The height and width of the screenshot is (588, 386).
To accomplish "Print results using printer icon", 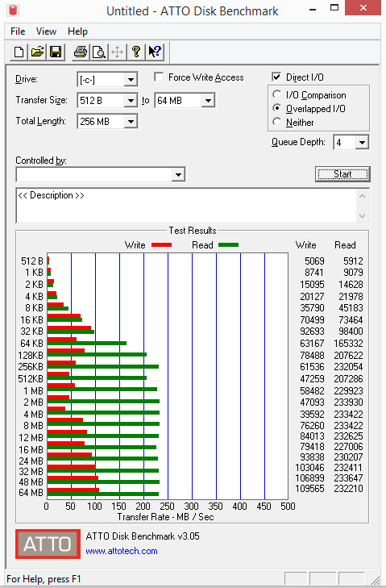I will point(81,52).
